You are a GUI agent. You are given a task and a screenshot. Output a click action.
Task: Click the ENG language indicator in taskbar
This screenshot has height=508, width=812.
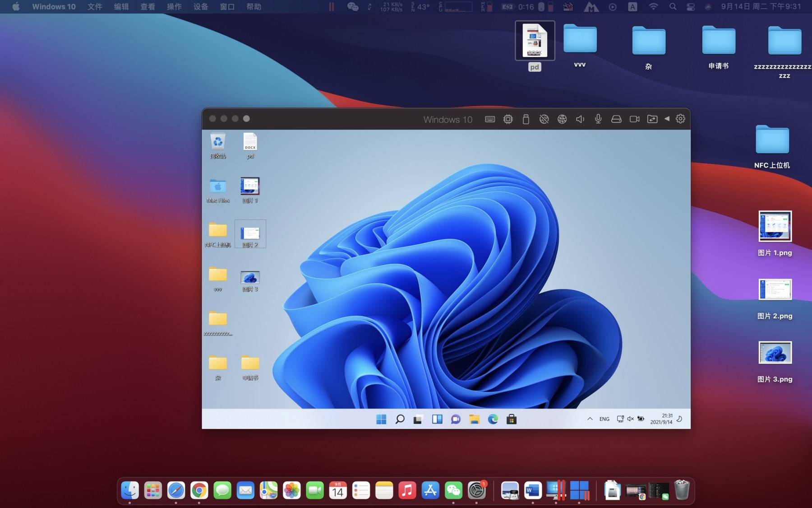click(604, 419)
